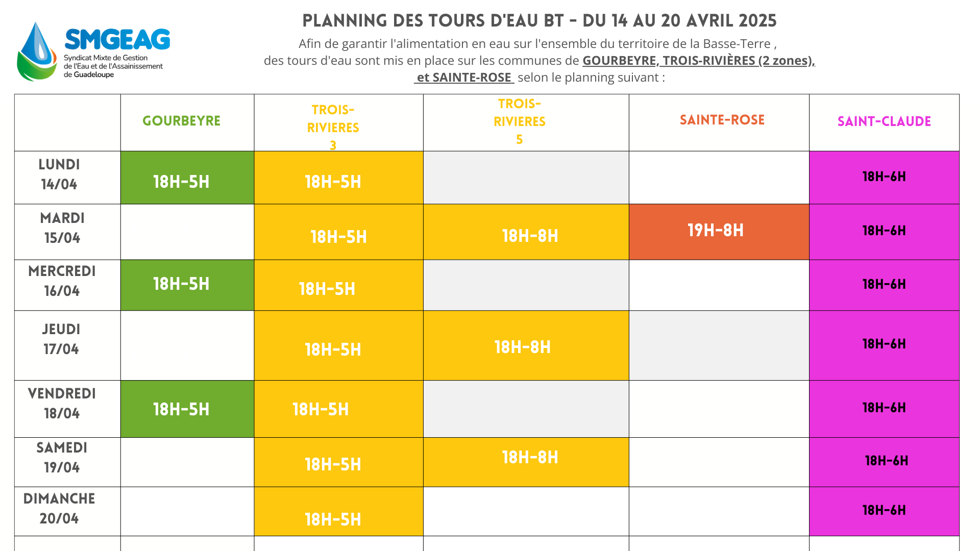
Task: Select the LUNDI 14/04 row label
Action: click(x=59, y=174)
